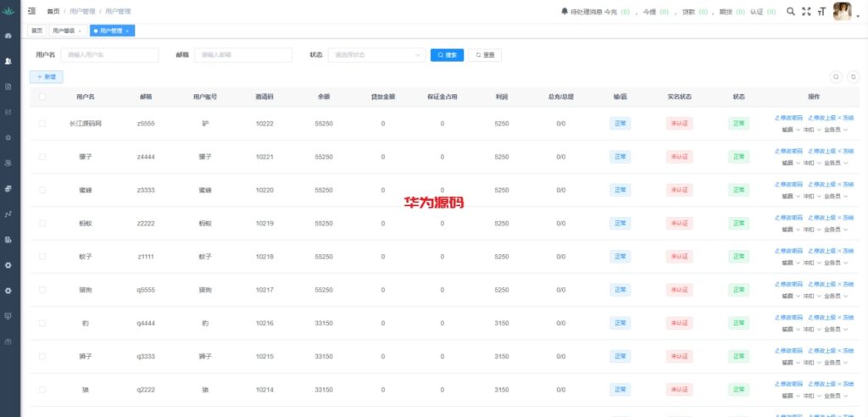Click the green 正常 status in the z3333 row
Viewport: 868px width, 417px height.
(738, 190)
